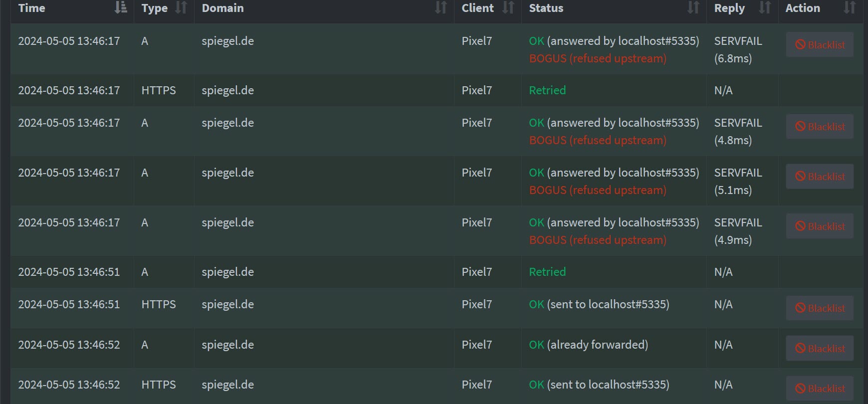
Task: Blacklist the query with 5.1ms SERVFAIL reply
Action: coord(820,177)
